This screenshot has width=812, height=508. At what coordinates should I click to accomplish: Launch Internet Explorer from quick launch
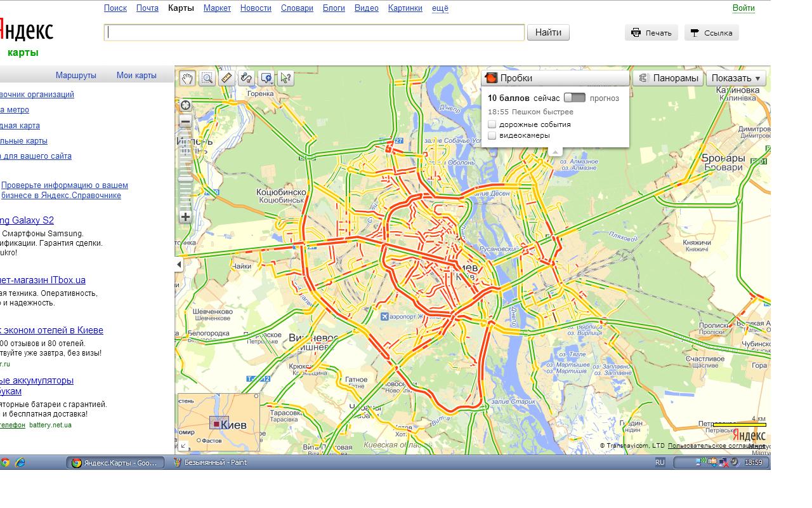point(20,463)
